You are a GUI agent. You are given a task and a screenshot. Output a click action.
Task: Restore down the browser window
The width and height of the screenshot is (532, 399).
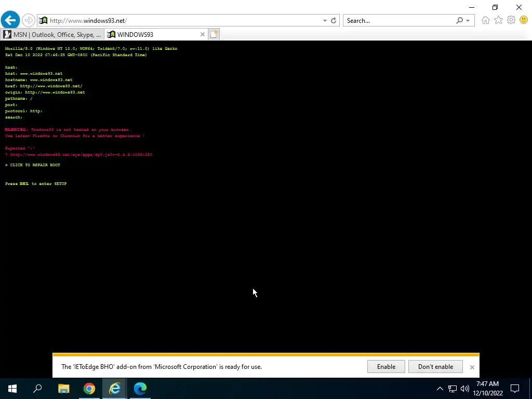(x=495, y=7)
